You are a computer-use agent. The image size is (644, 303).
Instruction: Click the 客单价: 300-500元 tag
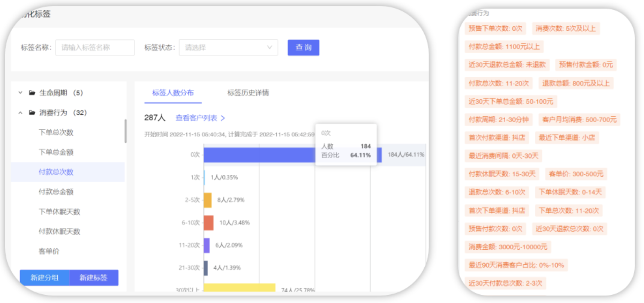click(x=576, y=174)
